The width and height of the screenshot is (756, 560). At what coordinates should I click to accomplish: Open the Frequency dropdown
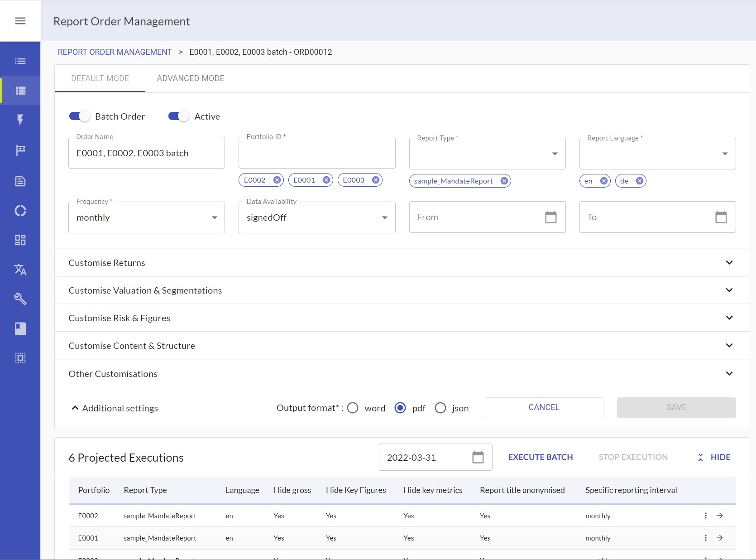click(146, 217)
